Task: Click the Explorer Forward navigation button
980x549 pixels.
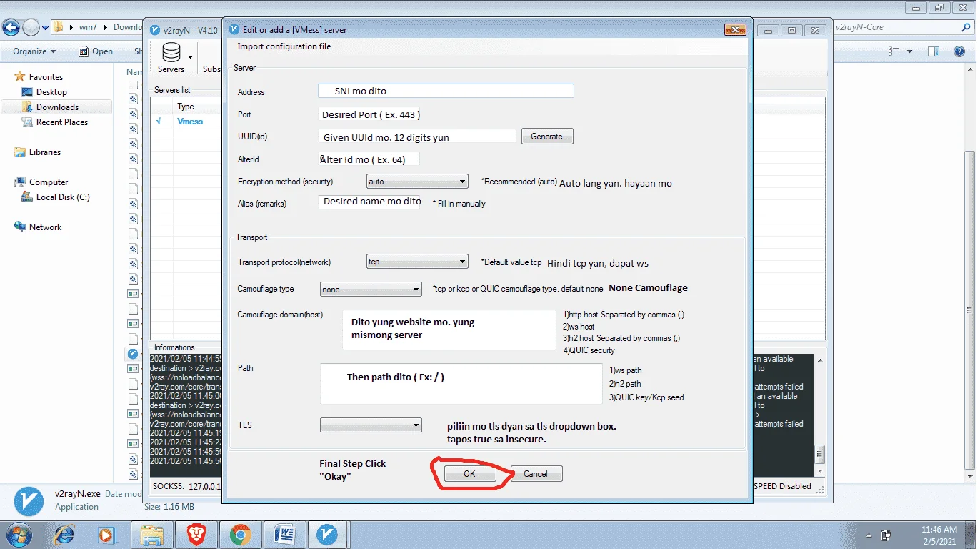Action: click(31, 27)
